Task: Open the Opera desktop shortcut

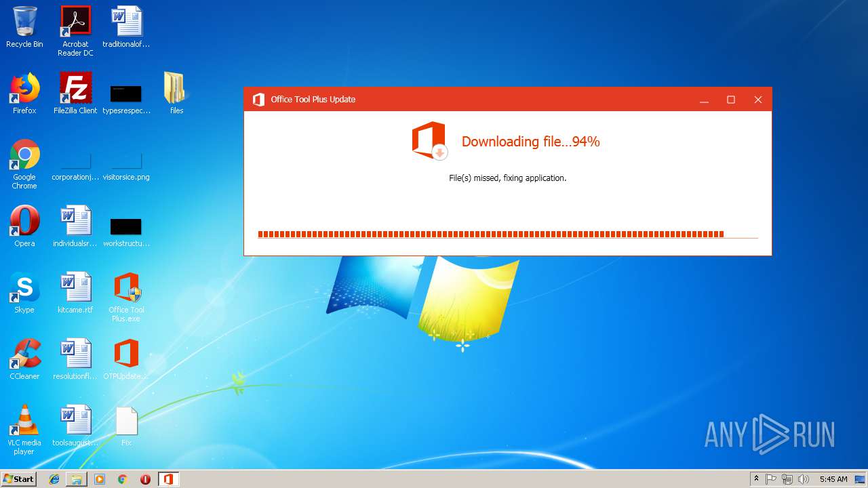Action: pyautogui.click(x=24, y=226)
